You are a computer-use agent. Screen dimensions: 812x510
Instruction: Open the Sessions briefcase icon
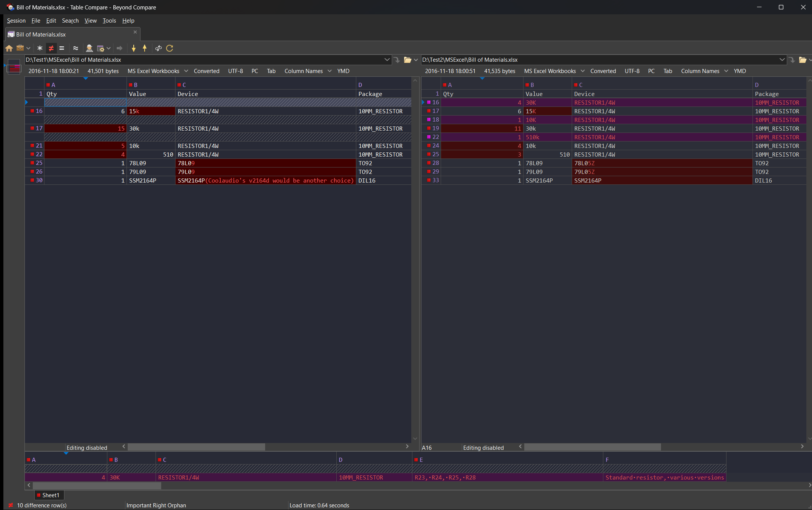point(20,48)
